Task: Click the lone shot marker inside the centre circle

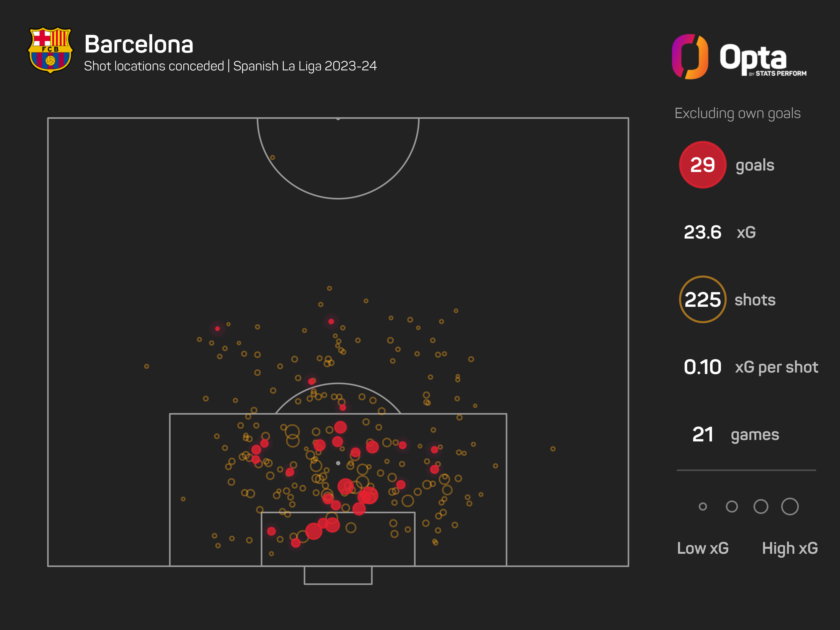Action: tap(272, 157)
